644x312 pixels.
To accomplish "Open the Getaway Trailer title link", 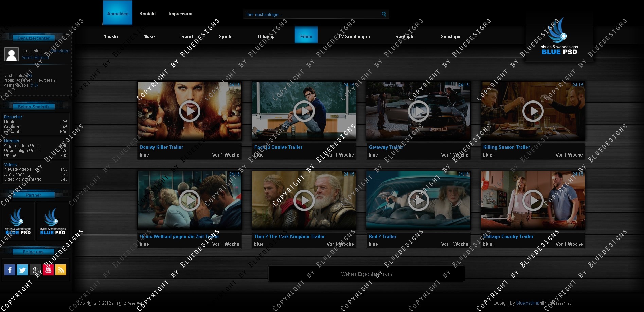I will pos(386,147).
